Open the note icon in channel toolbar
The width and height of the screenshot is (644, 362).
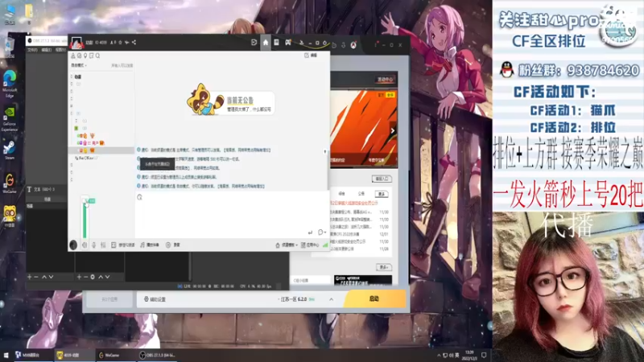[x=91, y=56]
